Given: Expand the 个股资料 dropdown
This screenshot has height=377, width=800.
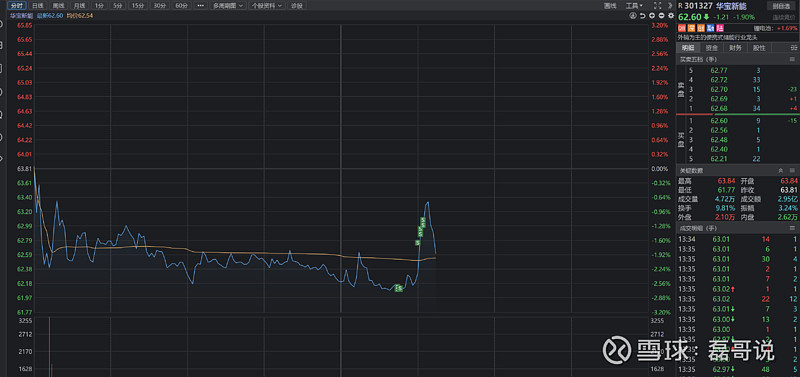Looking at the screenshot, I should click(267, 6).
